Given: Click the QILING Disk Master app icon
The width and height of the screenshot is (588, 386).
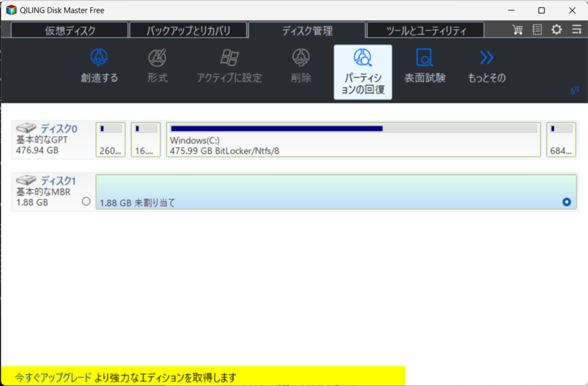Looking at the screenshot, I should pyautogui.click(x=11, y=10).
